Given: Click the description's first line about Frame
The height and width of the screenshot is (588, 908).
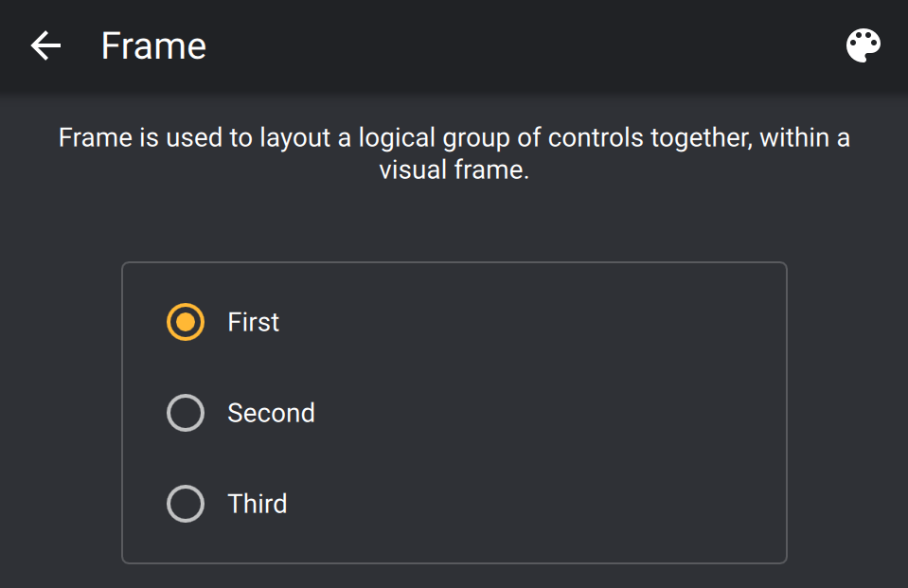Looking at the screenshot, I should (x=454, y=138).
